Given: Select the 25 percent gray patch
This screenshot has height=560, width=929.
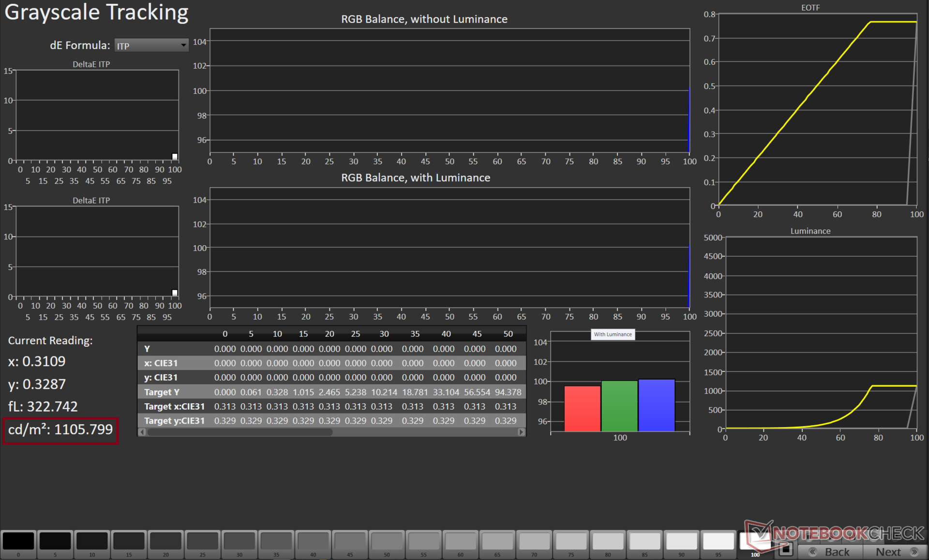Looking at the screenshot, I should tap(202, 541).
